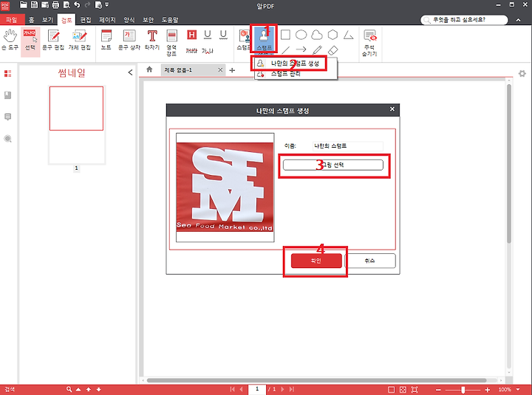Viewport: 532px width, 395px height.
Task: Switch to the 페이지 ribbon tab
Action: click(x=107, y=20)
